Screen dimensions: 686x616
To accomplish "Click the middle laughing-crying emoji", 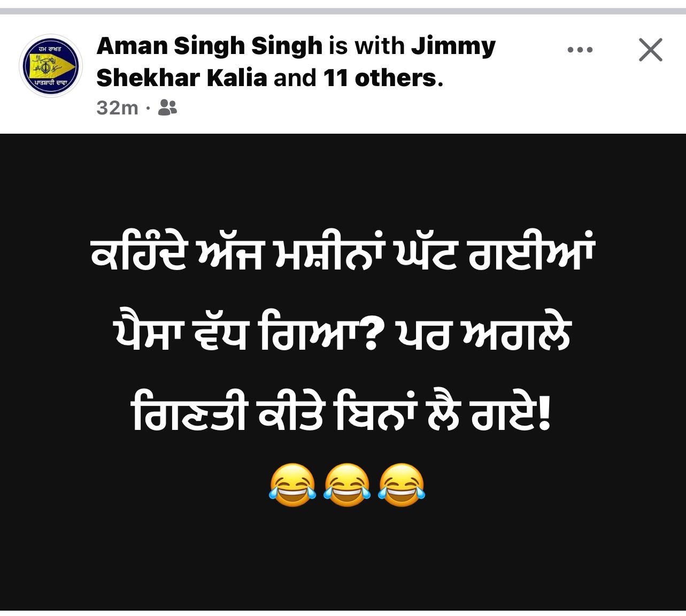I will (x=346, y=485).
